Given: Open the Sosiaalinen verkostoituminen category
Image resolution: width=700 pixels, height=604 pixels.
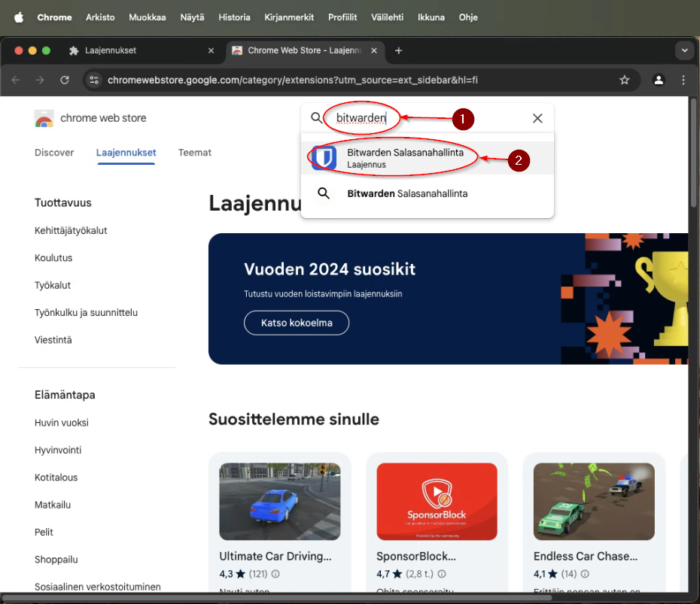Looking at the screenshot, I should coord(98,587).
